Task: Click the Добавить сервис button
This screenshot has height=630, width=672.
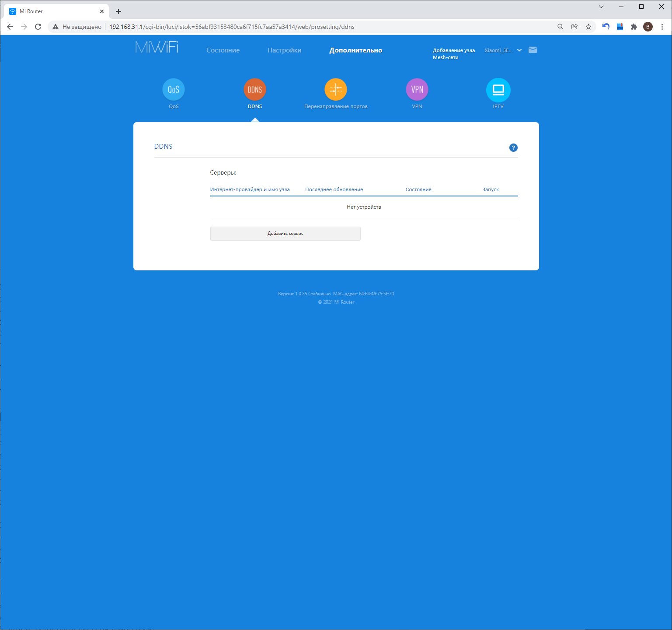Action: [286, 234]
